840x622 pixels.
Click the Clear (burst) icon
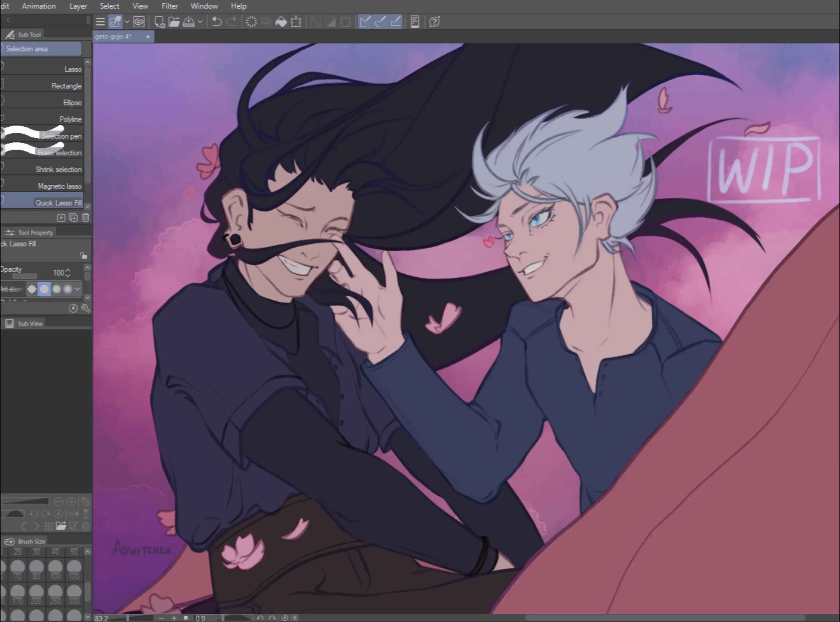(251, 22)
